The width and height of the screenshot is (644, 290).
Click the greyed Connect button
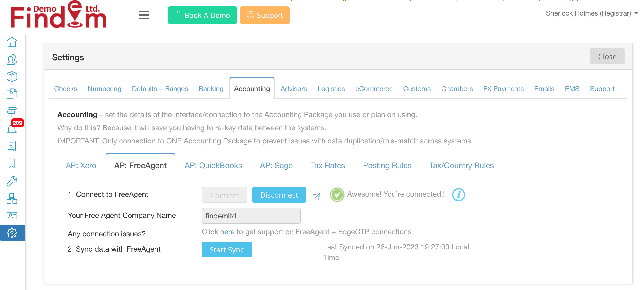pyautogui.click(x=224, y=195)
